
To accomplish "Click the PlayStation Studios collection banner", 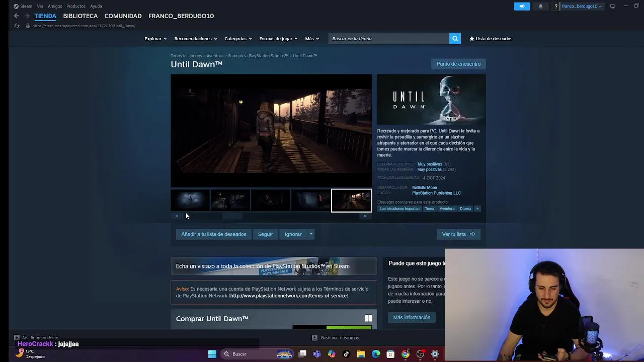I will (x=274, y=266).
